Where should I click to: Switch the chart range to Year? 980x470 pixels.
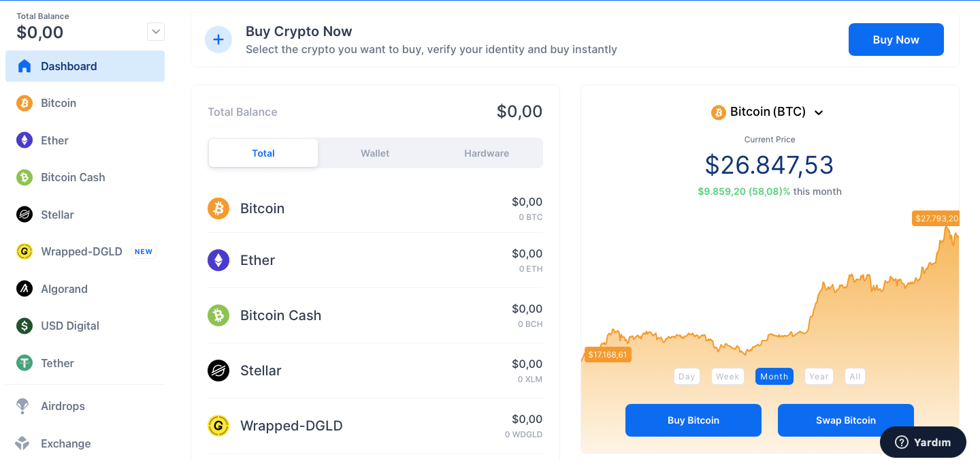(x=819, y=377)
